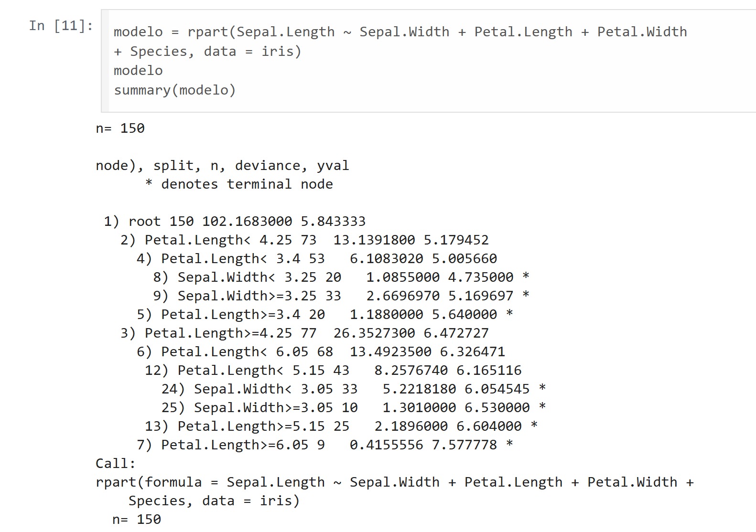Click the summary(modelo) code line
Screen dimensions: 756x532
[174, 90]
